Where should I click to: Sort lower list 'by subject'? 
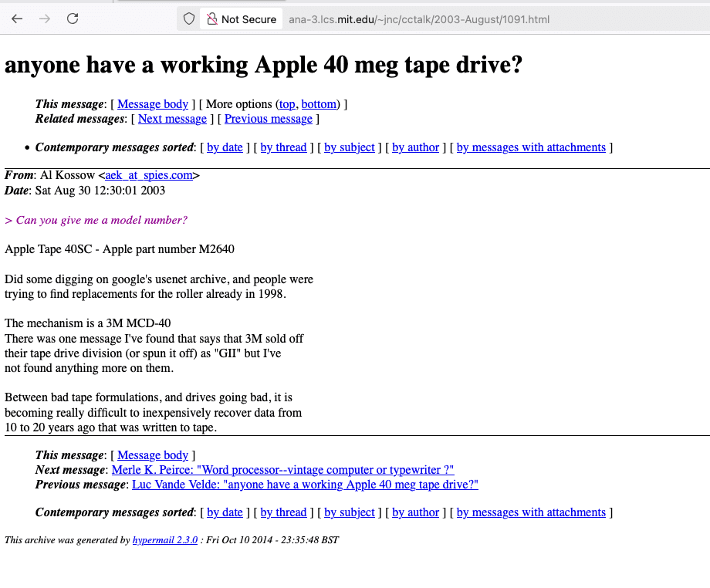(x=349, y=512)
